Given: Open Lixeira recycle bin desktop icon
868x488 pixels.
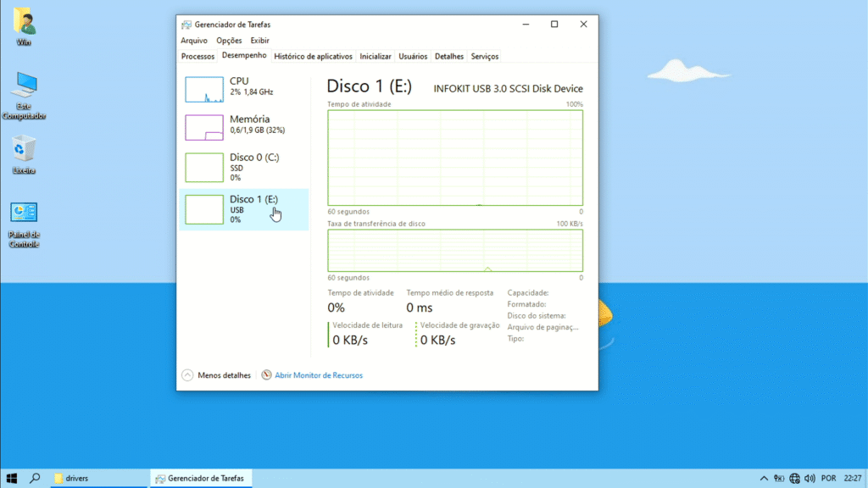Looking at the screenshot, I should click(24, 150).
